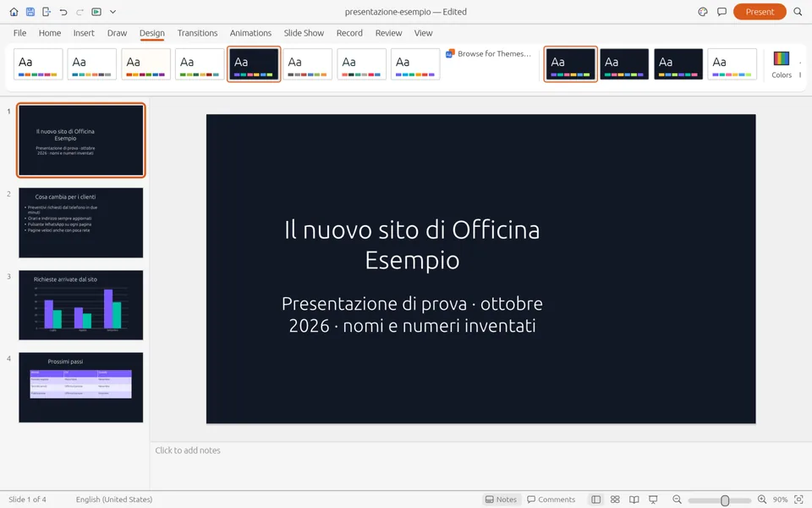Select slide 3 'Richieste arrivate dal sito'
812x508 pixels.
tap(81, 305)
